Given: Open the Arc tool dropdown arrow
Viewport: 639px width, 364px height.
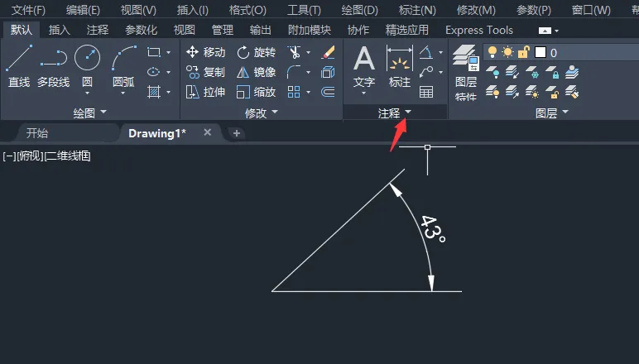Looking at the screenshot, I should click(123, 93).
